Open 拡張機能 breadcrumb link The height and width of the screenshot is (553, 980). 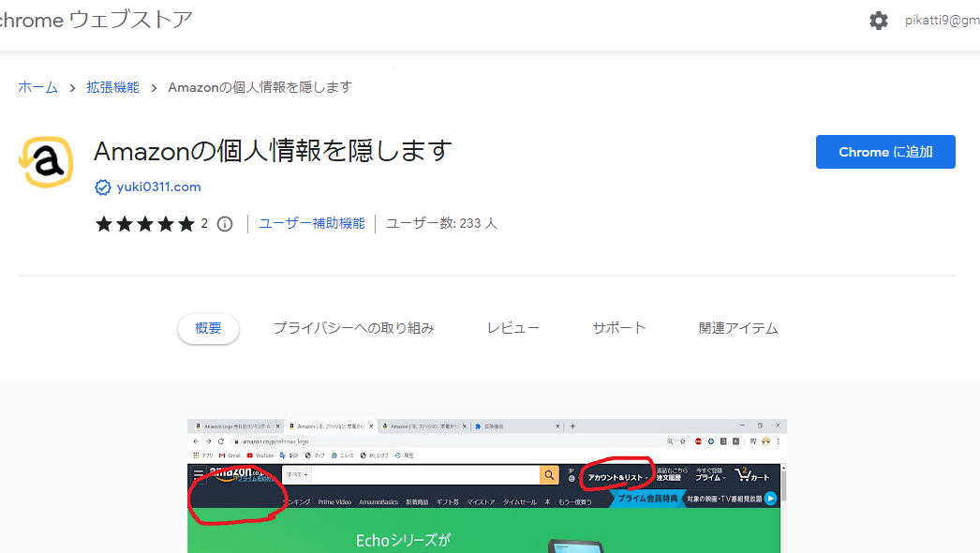pyautogui.click(x=112, y=87)
